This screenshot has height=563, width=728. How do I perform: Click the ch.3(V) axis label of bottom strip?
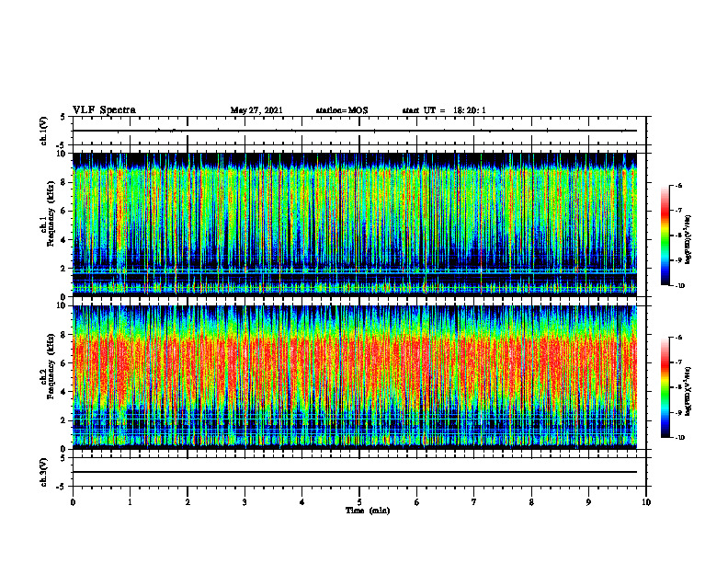click(43, 472)
